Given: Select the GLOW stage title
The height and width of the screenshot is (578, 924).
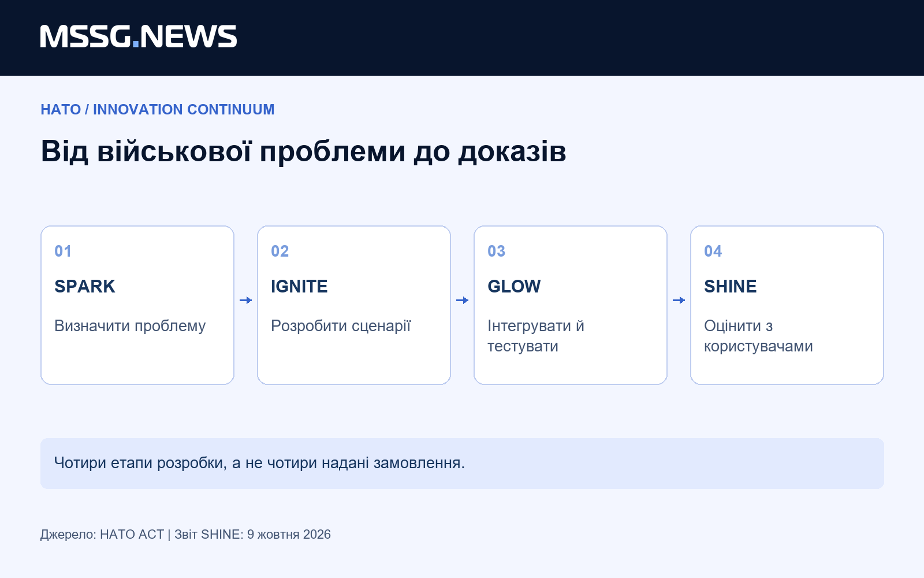Looking at the screenshot, I should tap(514, 287).
